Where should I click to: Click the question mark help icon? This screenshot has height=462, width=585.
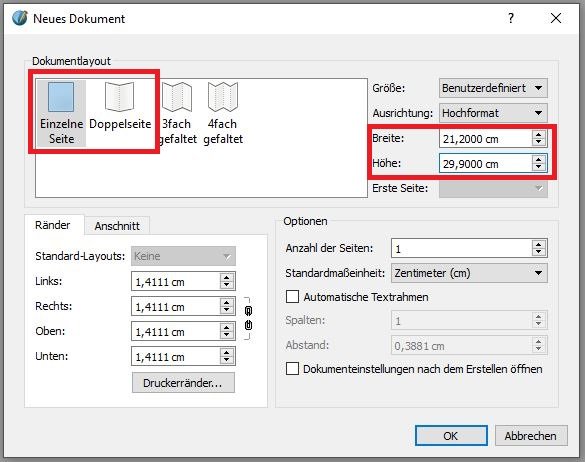[x=511, y=18]
